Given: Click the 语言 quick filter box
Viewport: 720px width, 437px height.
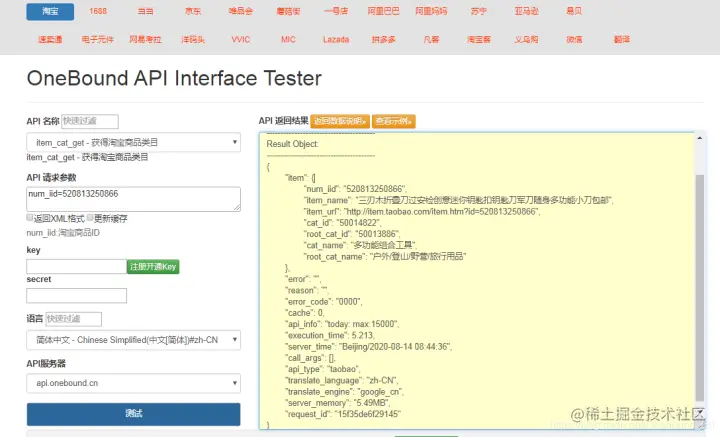Looking at the screenshot, I should 73,319.
